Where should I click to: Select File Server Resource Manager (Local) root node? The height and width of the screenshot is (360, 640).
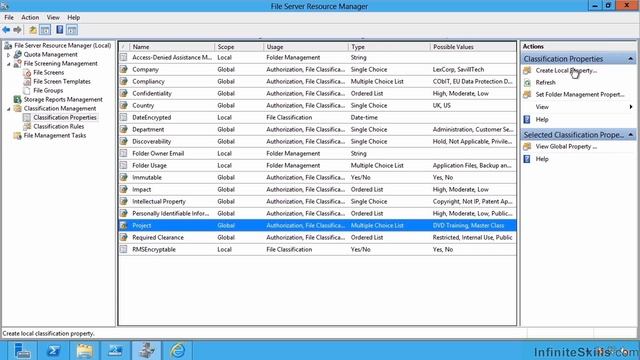62,45
